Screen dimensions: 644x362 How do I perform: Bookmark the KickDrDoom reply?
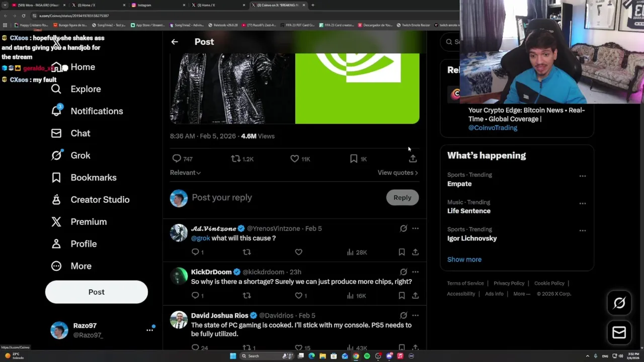(401, 296)
